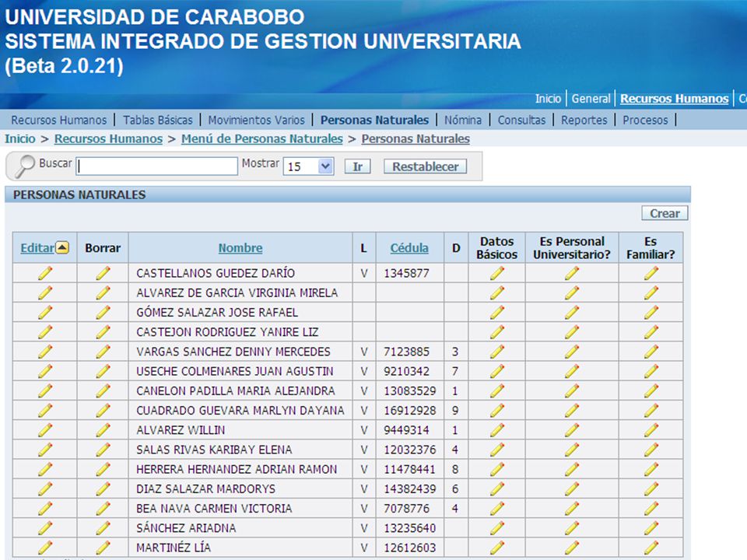
Task: Edit the ALVAREZ DE GARCIA VIRGINIA MIRELA row
Action: tap(45, 293)
